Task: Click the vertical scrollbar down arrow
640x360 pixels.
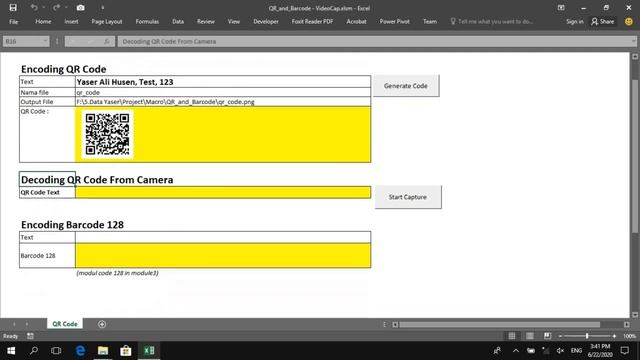Action: pyautogui.click(x=635, y=315)
